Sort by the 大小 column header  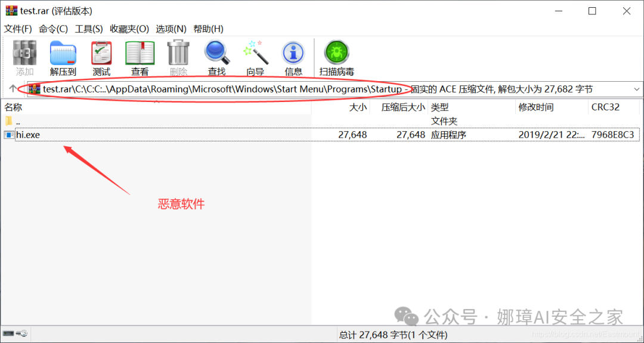[358, 107]
